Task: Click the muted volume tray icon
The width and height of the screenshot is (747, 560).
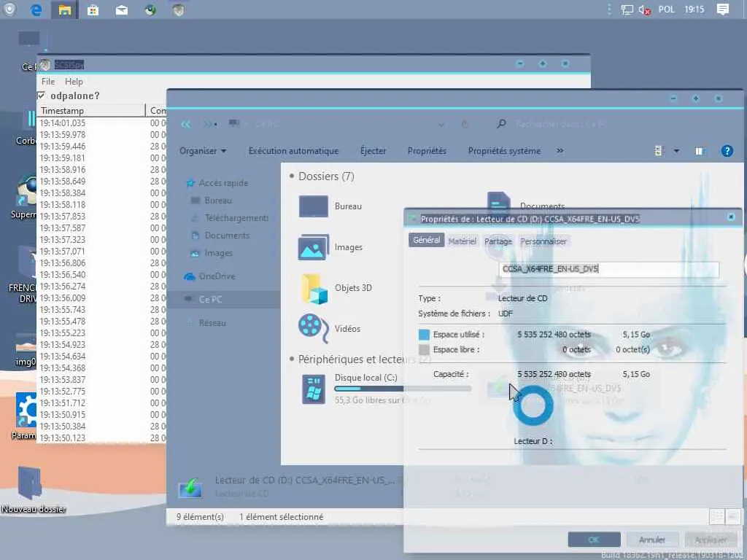Action: (x=644, y=9)
